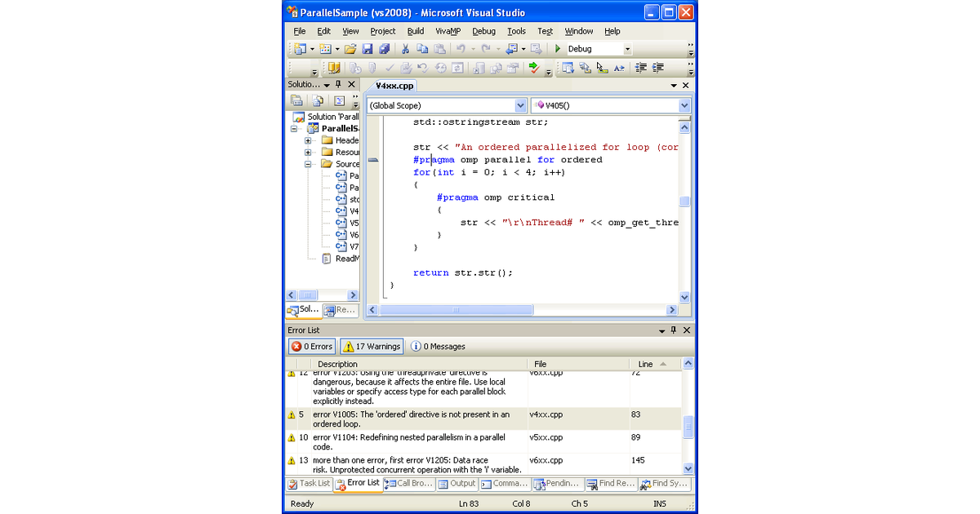The height and width of the screenshot is (514, 980).
Task: Click the Save All toolbar icon
Action: pos(384,48)
